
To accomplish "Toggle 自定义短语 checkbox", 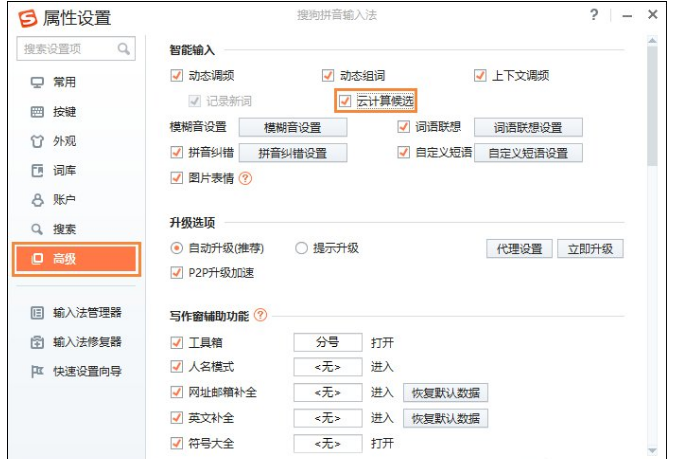I will coord(403,152).
